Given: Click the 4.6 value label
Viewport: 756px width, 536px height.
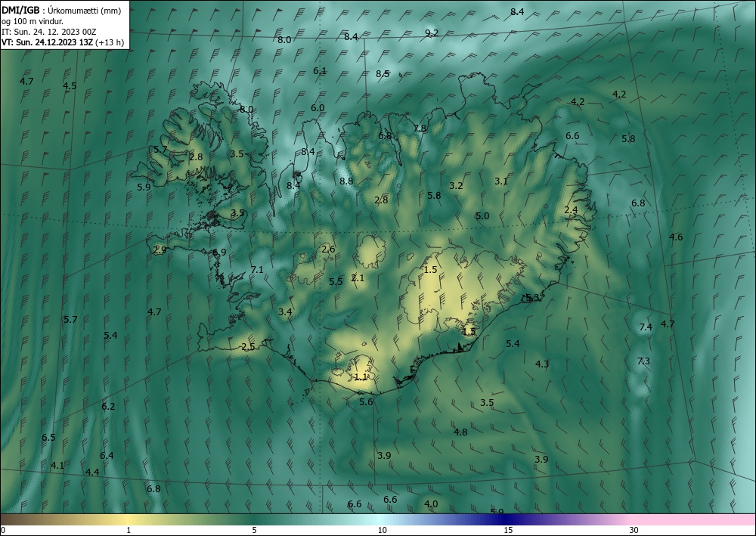Looking at the screenshot, I should 675,237.
